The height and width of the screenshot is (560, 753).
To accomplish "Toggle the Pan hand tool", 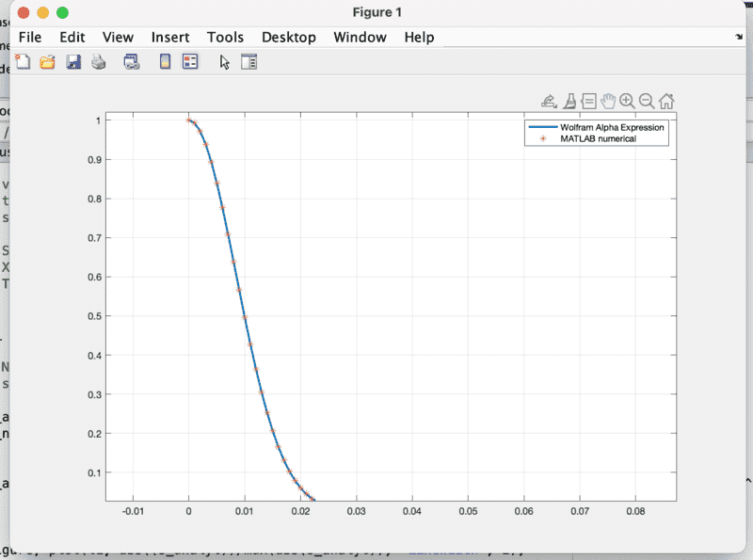I will pyautogui.click(x=608, y=101).
